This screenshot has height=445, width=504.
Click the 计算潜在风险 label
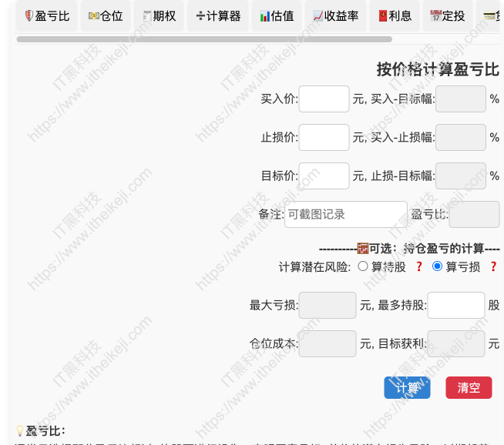coord(314,267)
